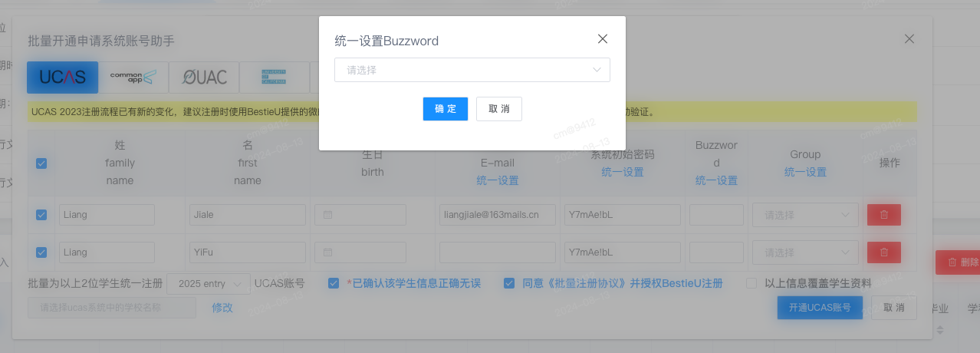Check the 以上信息覆盖学生资料 checkbox
980x353 pixels.
pyautogui.click(x=751, y=283)
